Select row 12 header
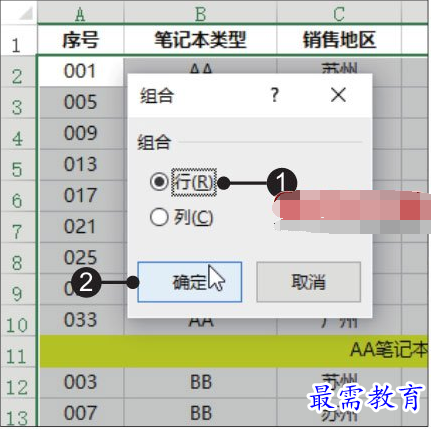This screenshot has height=429, width=431. click(x=18, y=383)
